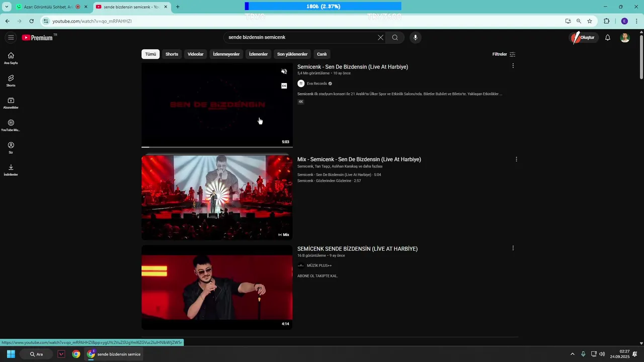Open the Eva Records channel link
Screen dimensions: 644x362
click(x=317, y=83)
